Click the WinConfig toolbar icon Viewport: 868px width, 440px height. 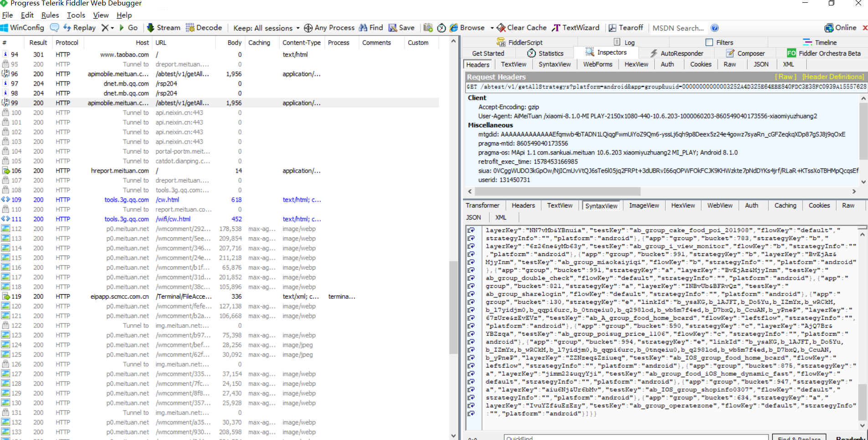[22, 28]
